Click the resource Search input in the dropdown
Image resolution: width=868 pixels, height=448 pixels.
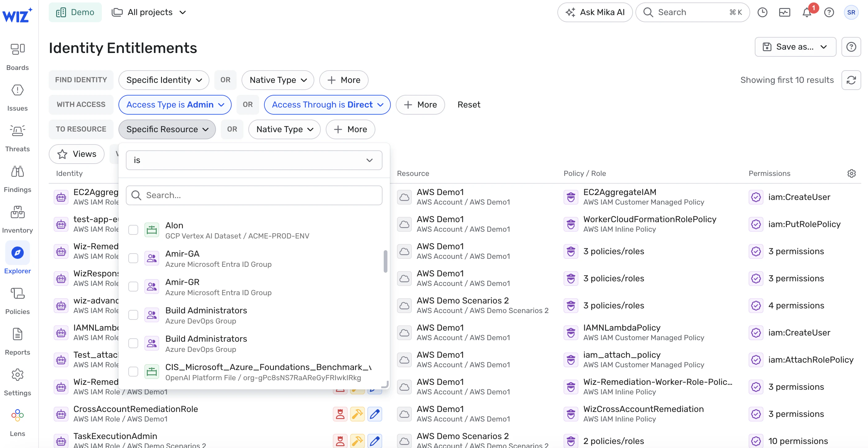[x=254, y=195]
